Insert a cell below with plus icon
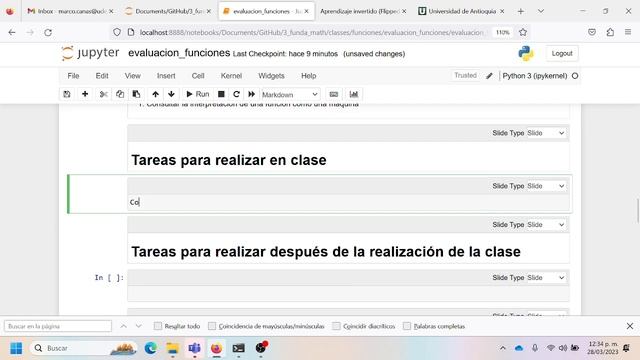The height and width of the screenshot is (360, 640). pos(85,94)
